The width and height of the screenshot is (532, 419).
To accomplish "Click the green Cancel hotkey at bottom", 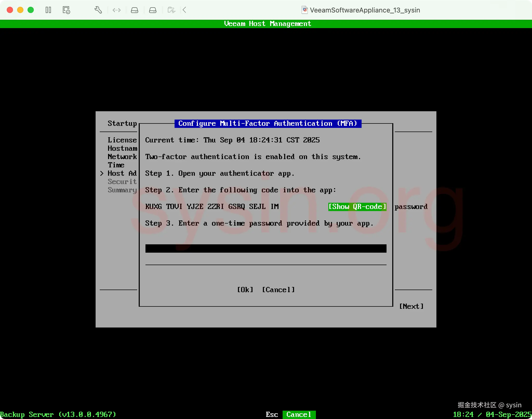I will pos(299,414).
